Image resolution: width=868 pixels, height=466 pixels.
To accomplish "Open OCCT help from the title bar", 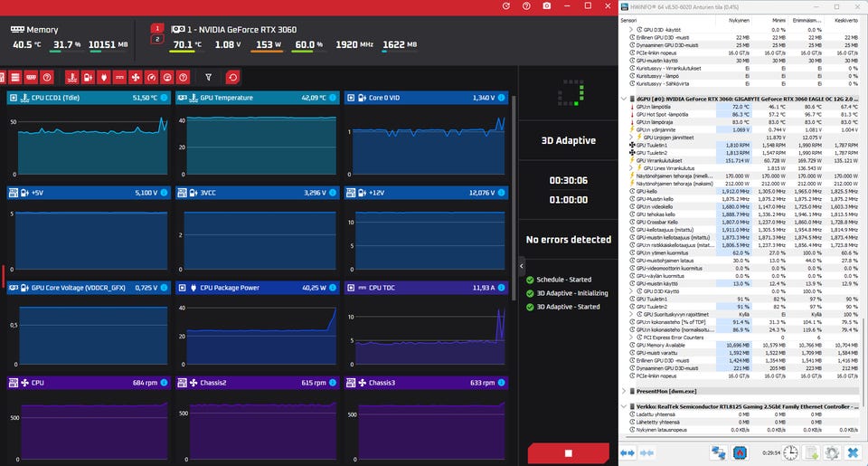I will 526,6.
